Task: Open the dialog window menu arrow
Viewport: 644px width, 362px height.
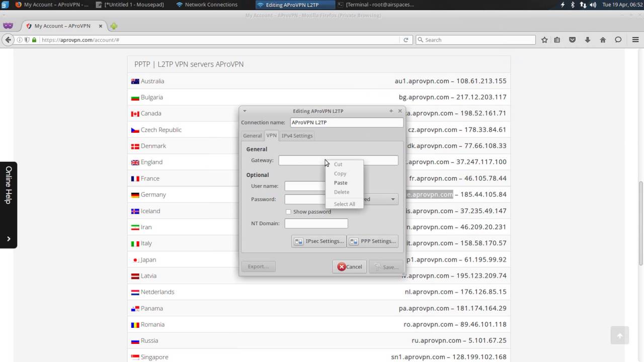Action: 245,111
